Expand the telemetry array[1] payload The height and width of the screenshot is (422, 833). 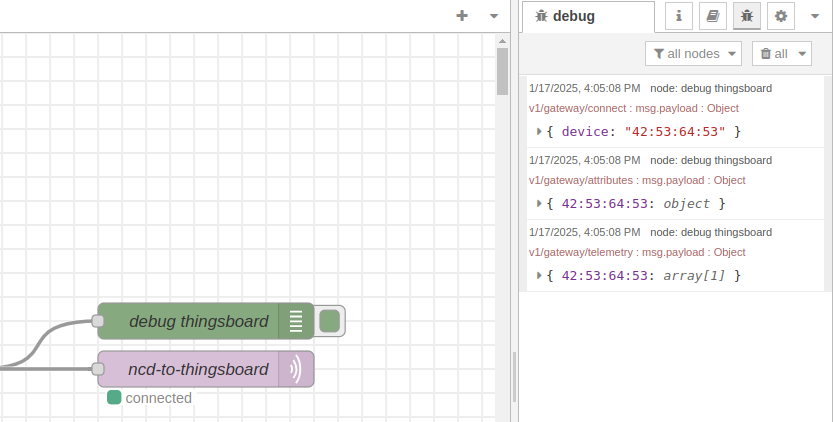click(539, 275)
